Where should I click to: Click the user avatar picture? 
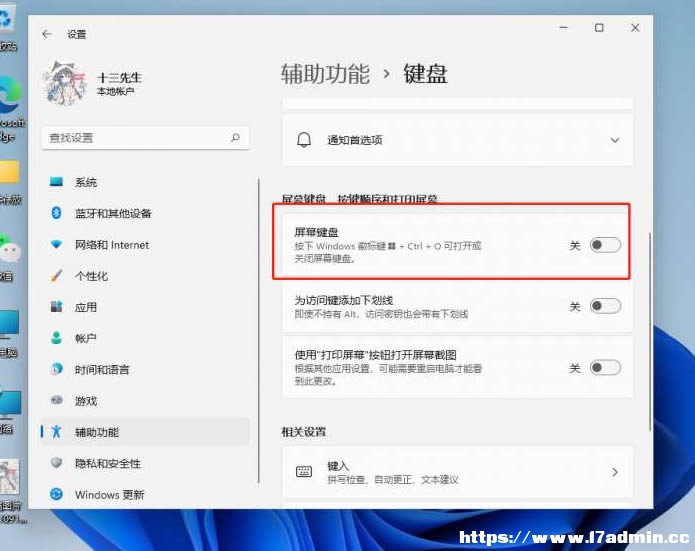click(65, 83)
